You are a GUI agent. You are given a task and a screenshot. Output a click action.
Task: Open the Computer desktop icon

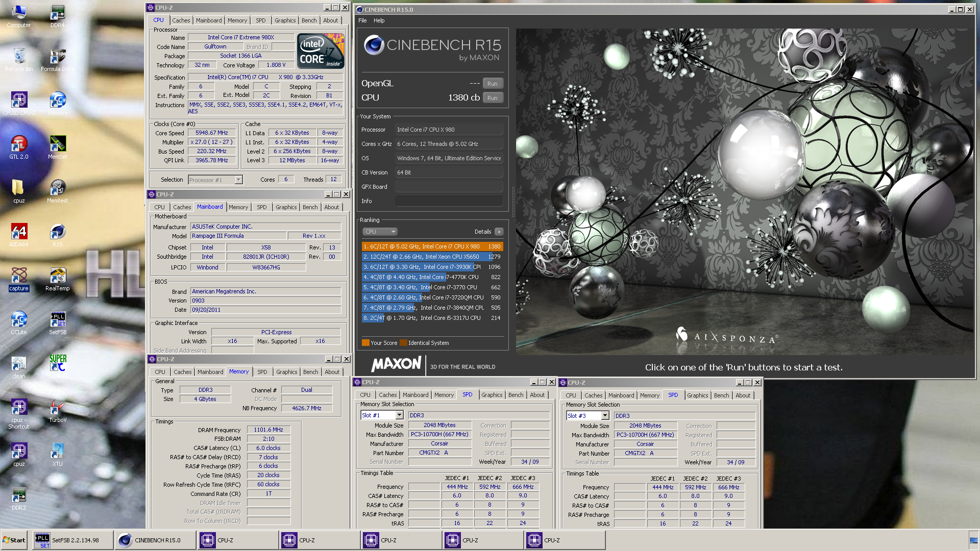tap(19, 16)
